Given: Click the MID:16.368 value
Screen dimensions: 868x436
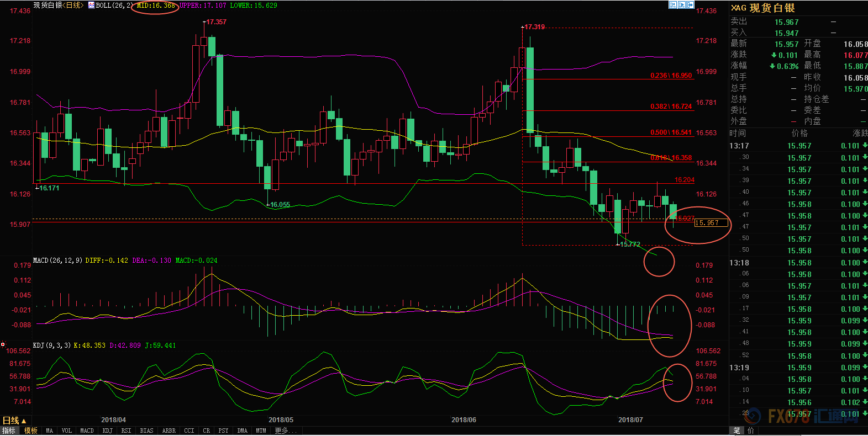Looking at the screenshot, I should 156,5.
